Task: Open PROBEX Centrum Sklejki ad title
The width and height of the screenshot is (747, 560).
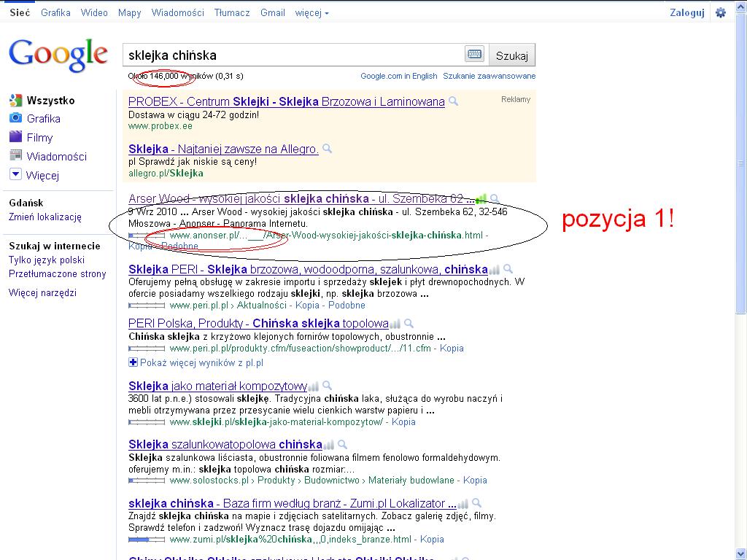Action: [x=286, y=102]
